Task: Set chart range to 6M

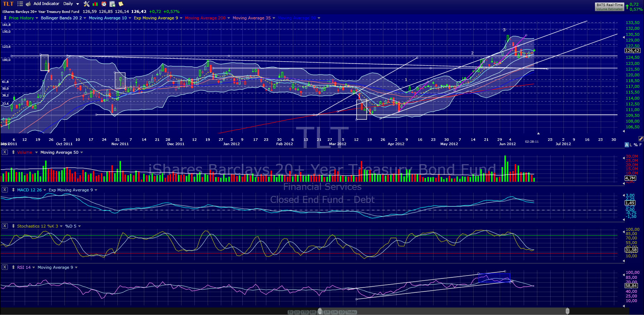Action: [313, 312]
